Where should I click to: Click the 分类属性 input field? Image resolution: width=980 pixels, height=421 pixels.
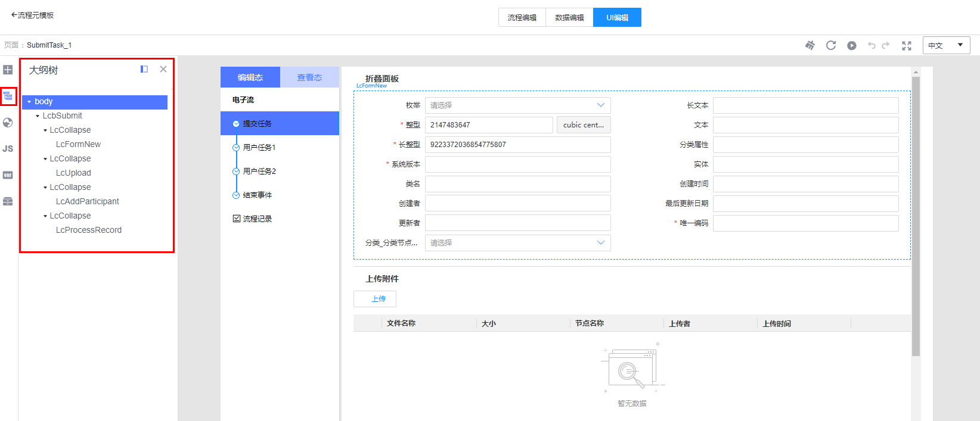coord(806,145)
